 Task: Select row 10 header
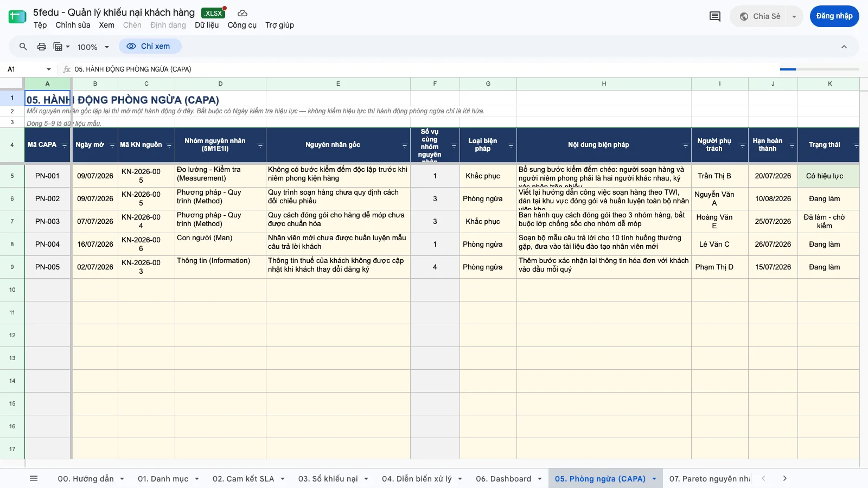click(x=12, y=290)
